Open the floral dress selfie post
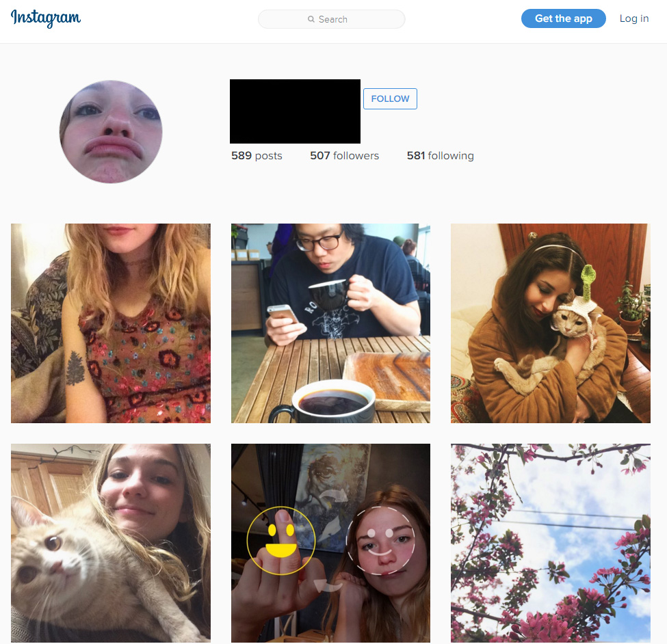Viewport: 667px width, 644px height. (111, 323)
